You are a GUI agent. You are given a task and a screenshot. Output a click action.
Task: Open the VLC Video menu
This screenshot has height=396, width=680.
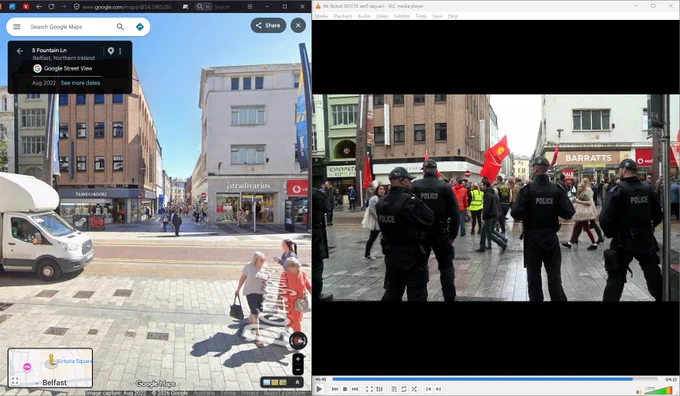pos(382,16)
